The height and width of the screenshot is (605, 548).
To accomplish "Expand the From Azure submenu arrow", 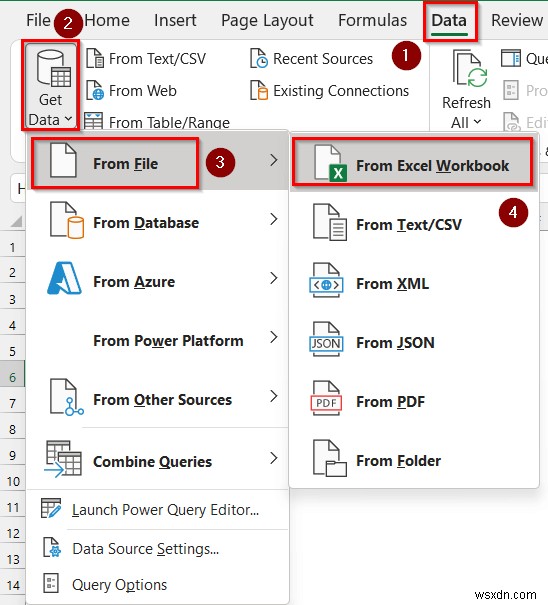I will coord(274,278).
